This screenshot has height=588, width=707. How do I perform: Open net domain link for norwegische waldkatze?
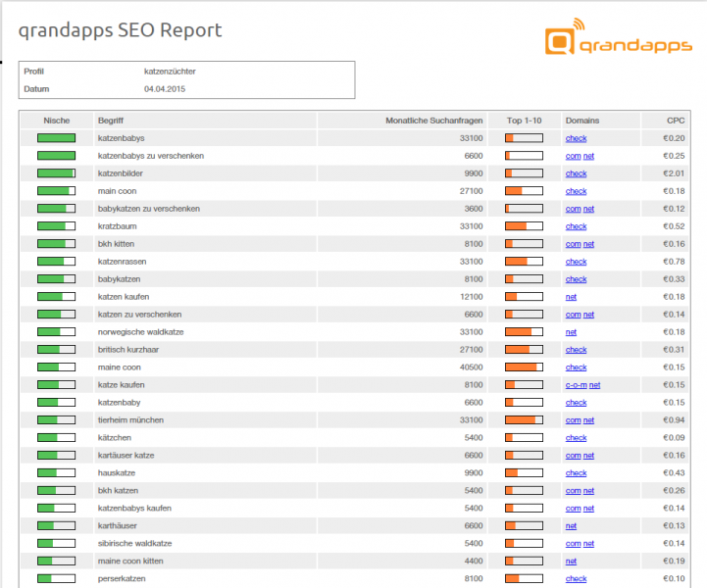click(571, 332)
